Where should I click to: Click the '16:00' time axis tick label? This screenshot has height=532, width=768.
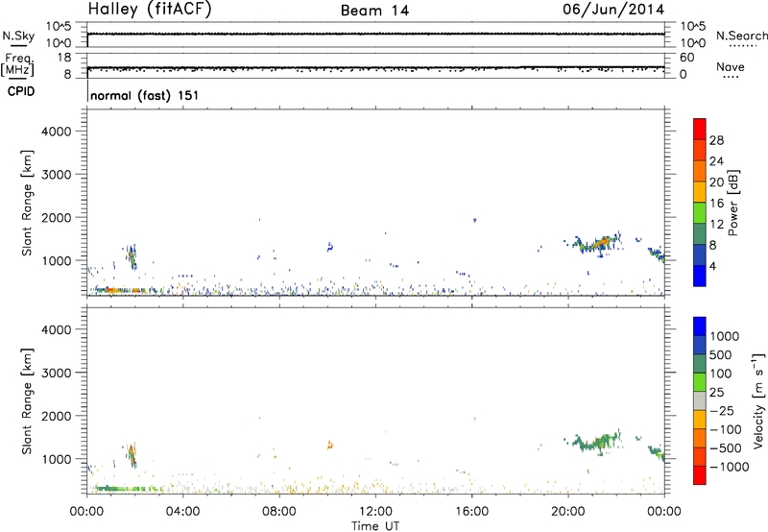click(471, 512)
